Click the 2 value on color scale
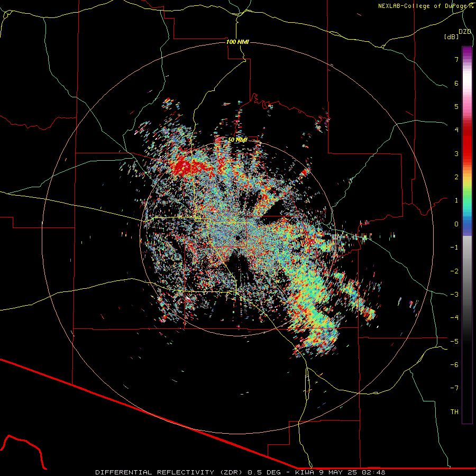476x476 pixels. click(x=456, y=177)
